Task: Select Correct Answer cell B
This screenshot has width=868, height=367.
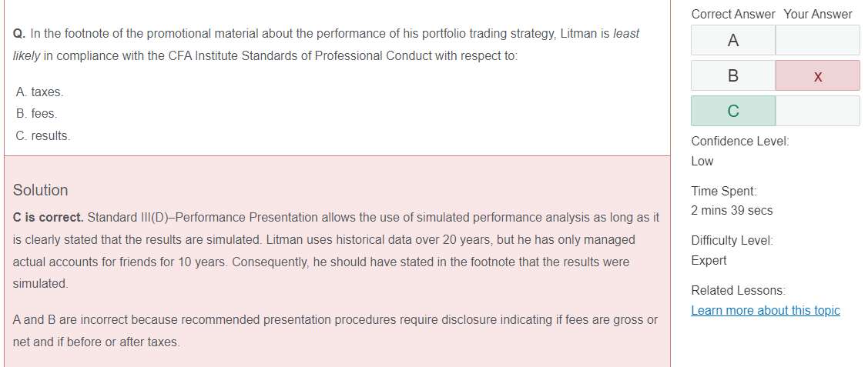Action: (733, 75)
